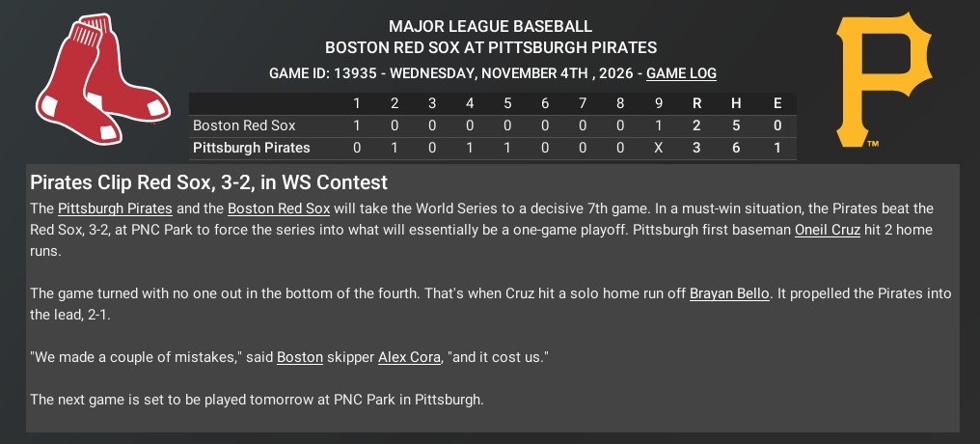Open the Alex Cora manager link
Image resolution: width=980 pixels, height=444 pixels.
click(409, 358)
